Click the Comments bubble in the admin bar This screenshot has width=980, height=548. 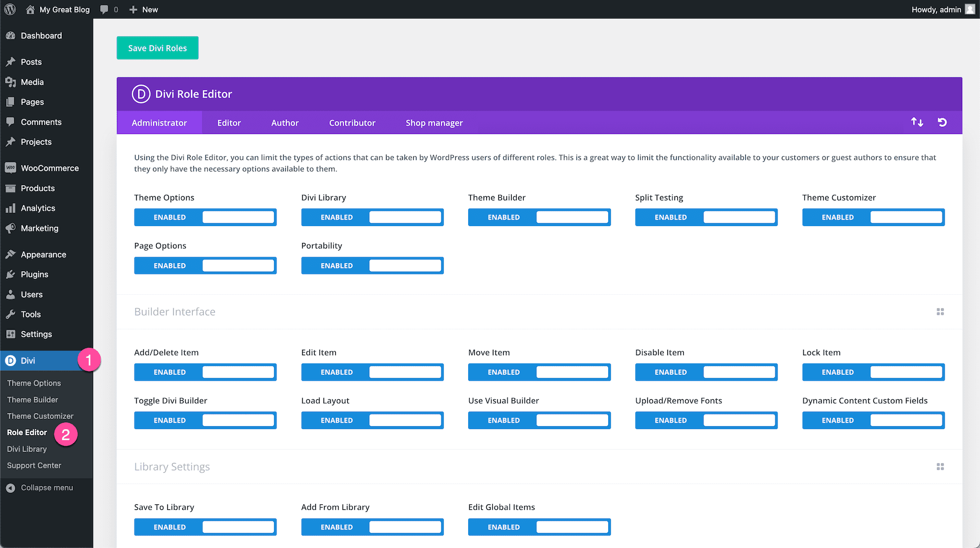(104, 9)
